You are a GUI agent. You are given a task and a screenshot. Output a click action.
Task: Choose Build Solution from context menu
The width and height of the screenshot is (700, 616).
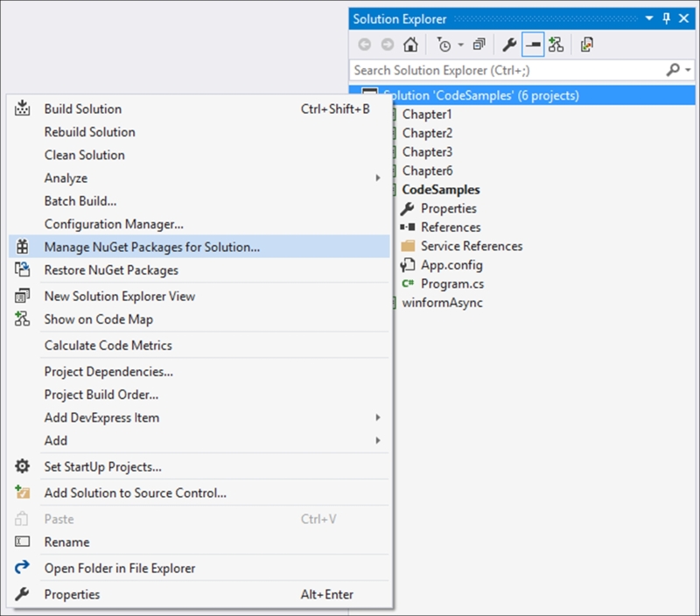(x=199, y=108)
